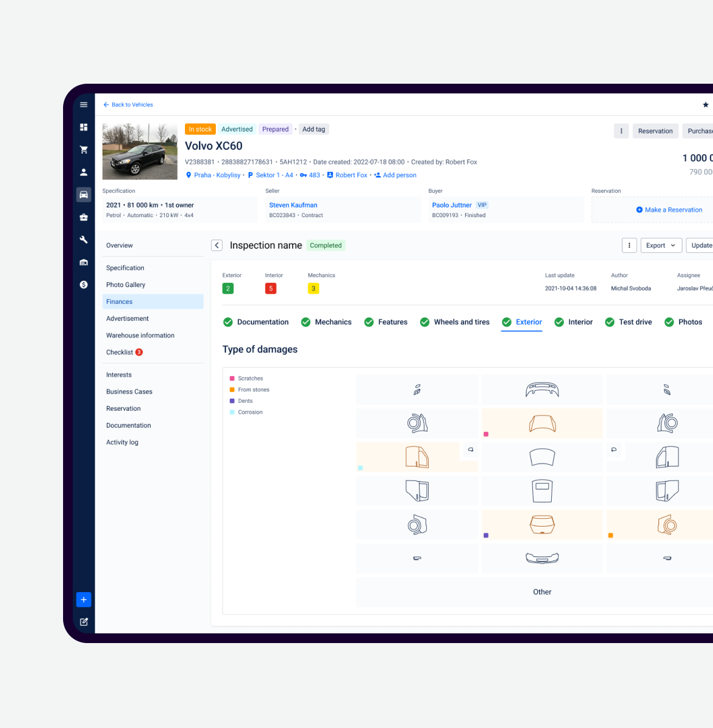Click Exterior count badge 2
This screenshot has width=713, height=728.
[x=228, y=289]
